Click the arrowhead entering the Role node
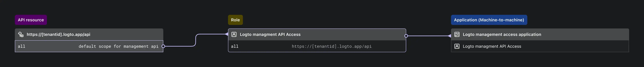Image resolution: width=644 pixels, height=67 pixels. click(227, 34)
